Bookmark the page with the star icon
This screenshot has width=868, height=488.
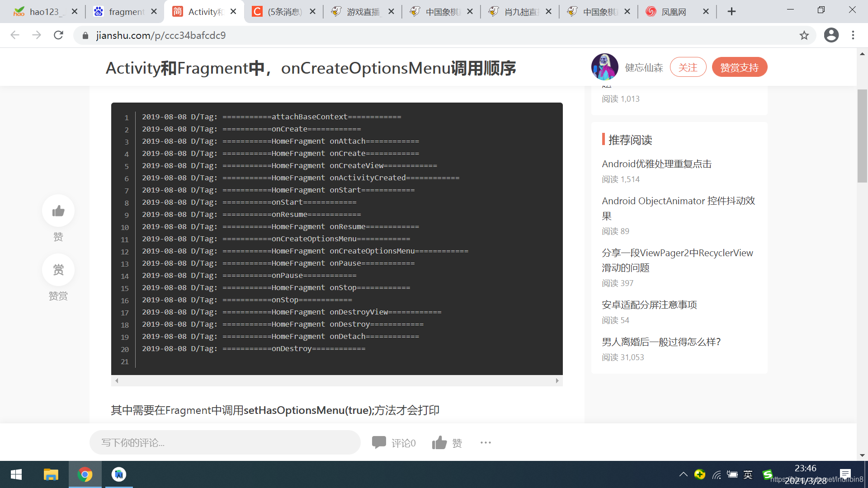[x=804, y=35]
